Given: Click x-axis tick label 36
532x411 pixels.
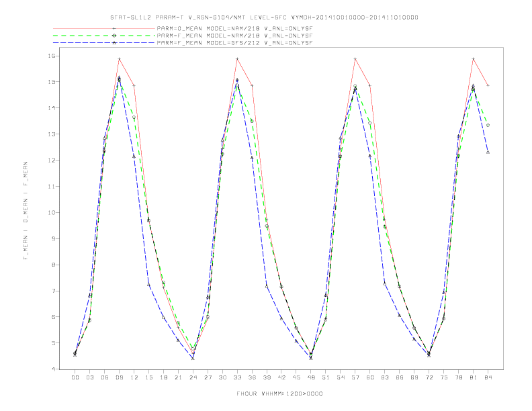Looking at the screenshot, I should 252,377.
